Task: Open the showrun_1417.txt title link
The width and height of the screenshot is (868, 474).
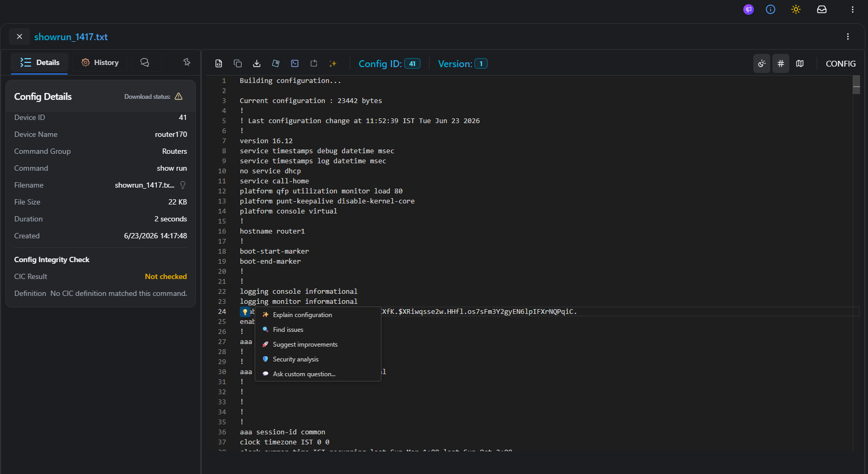Action: [71, 37]
